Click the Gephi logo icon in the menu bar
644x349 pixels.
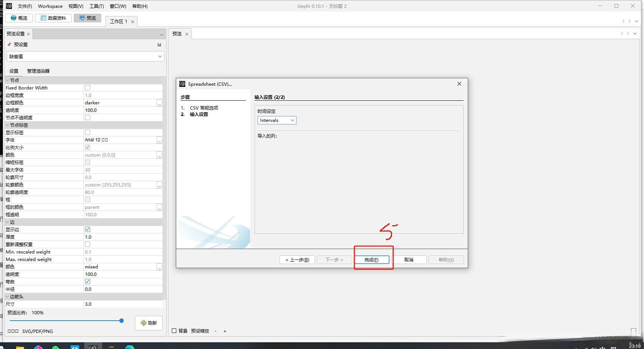(x=9, y=6)
